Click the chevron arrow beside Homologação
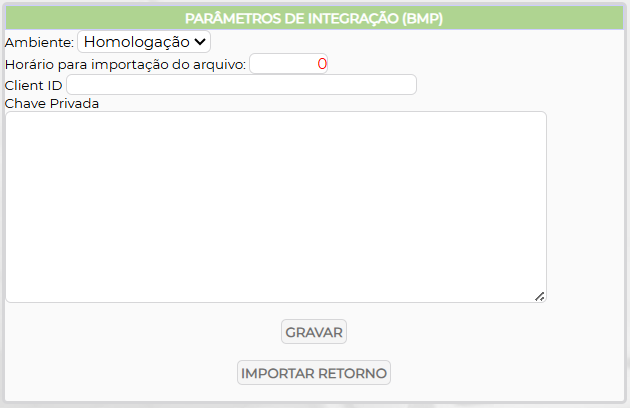The width and height of the screenshot is (630, 408). tap(200, 42)
